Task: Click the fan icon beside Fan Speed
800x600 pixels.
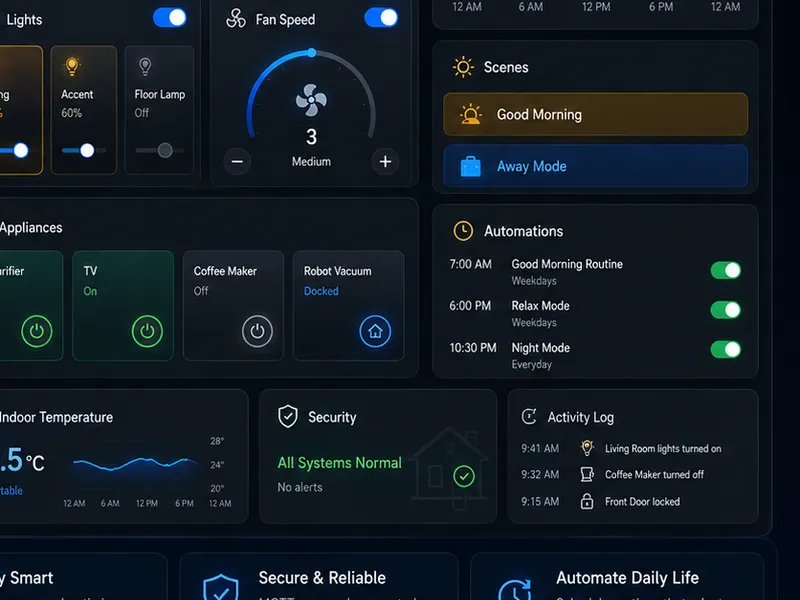Action: 236,18
